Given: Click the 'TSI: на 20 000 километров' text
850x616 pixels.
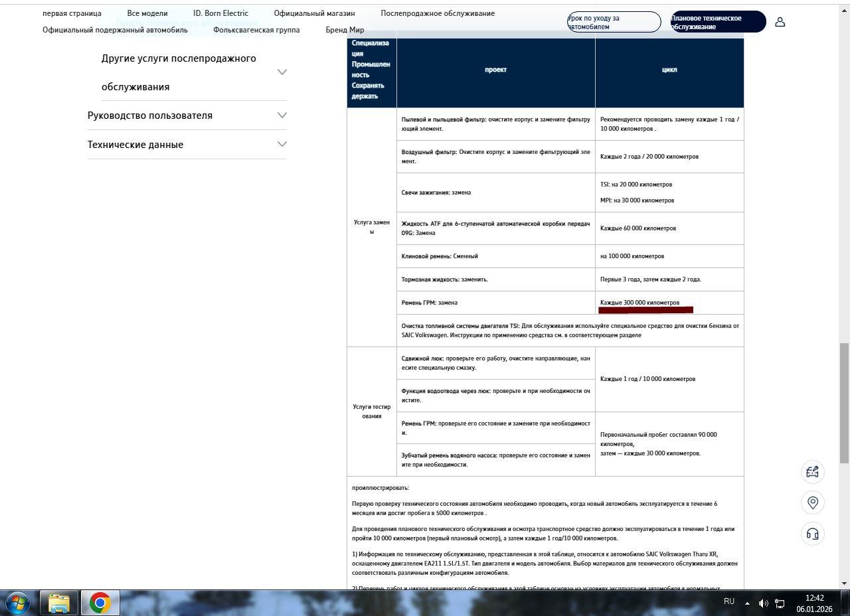Looking at the screenshot, I should pos(636,185).
